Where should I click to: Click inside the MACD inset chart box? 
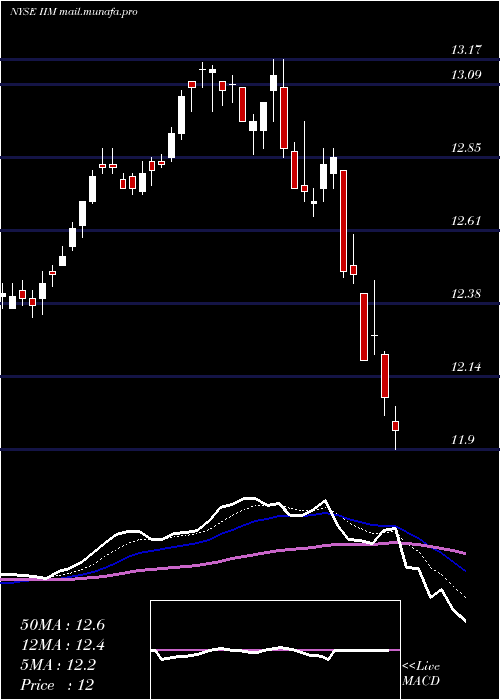point(275,650)
